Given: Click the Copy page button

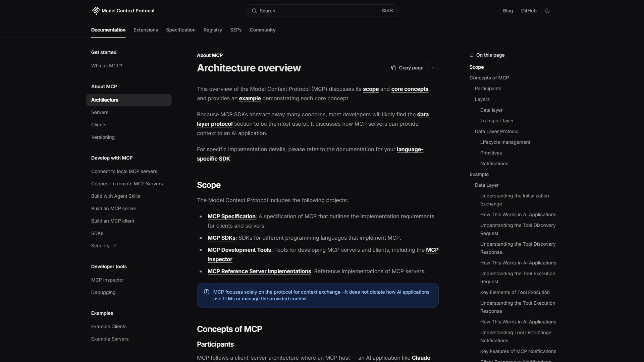Looking at the screenshot, I should pos(407,68).
